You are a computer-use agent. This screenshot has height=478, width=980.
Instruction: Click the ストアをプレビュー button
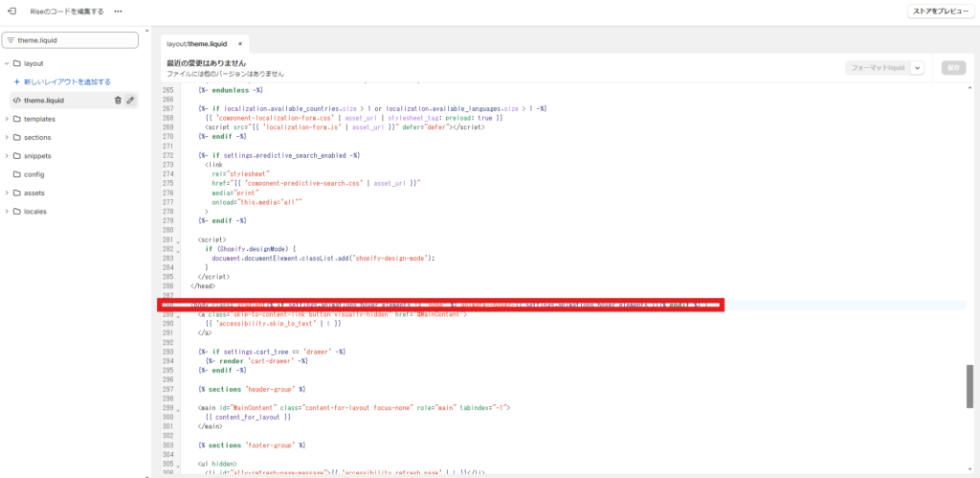coord(941,11)
